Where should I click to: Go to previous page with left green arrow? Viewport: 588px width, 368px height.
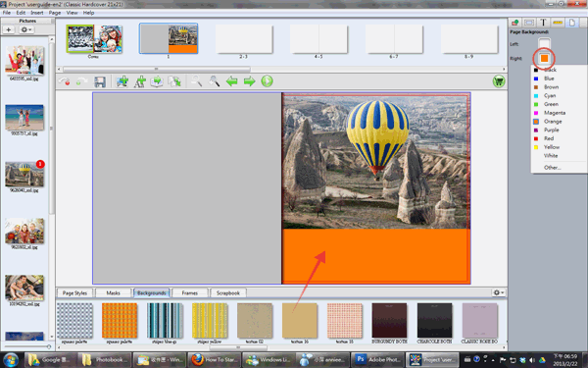point(231,81)
